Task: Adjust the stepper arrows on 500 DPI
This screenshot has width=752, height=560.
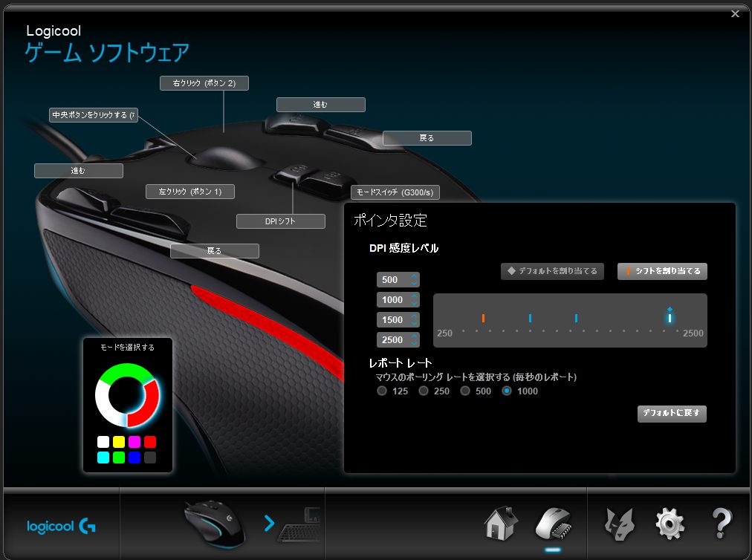Action: click(415, 279)
